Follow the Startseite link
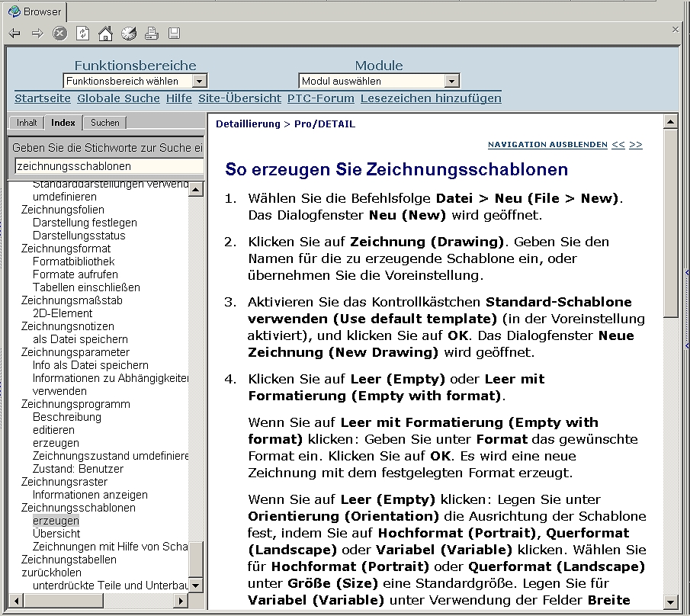The image size is (690, 616). click(x=43, y=98)
